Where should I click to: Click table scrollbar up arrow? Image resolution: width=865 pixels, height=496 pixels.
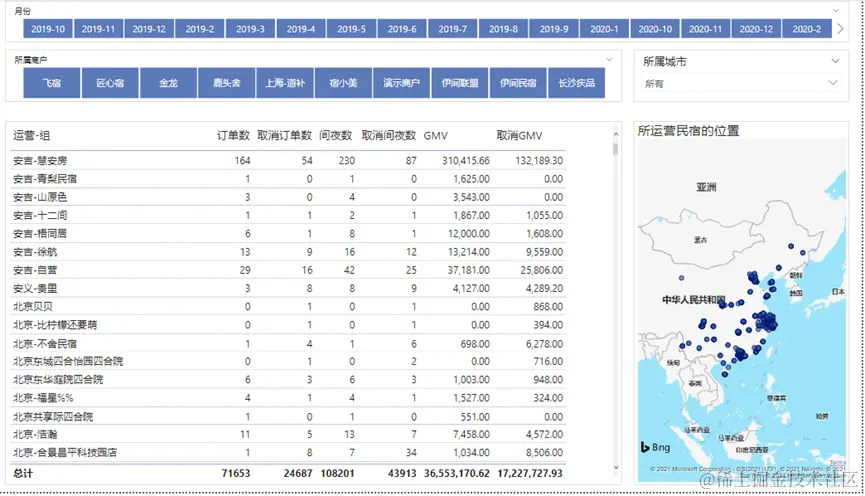[616, 134]
